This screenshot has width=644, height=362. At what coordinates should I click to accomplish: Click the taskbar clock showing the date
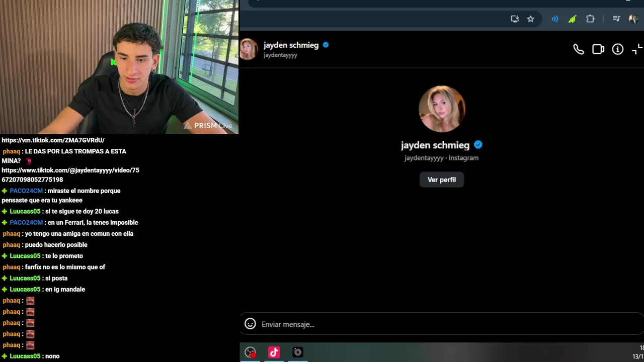click(638, 352)
